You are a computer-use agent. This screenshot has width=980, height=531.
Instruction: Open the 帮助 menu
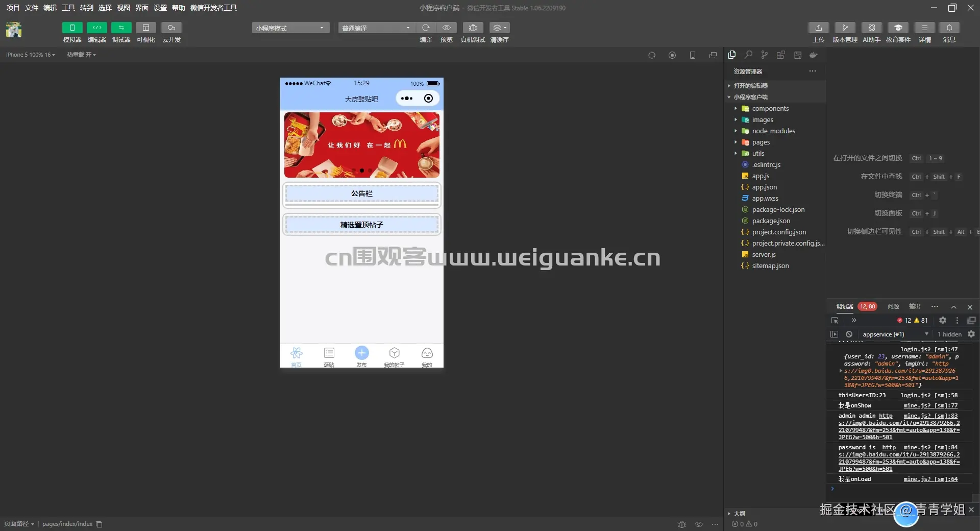(x=178, y=8)
